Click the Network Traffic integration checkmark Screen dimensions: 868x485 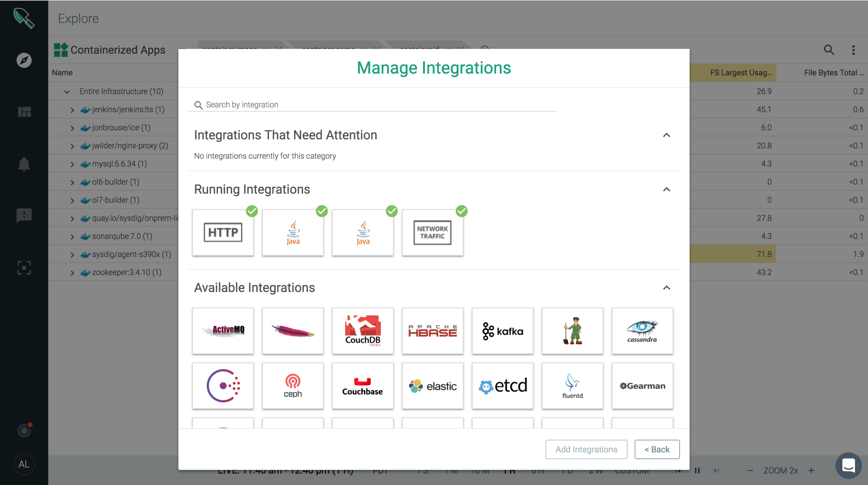[461, 211]
